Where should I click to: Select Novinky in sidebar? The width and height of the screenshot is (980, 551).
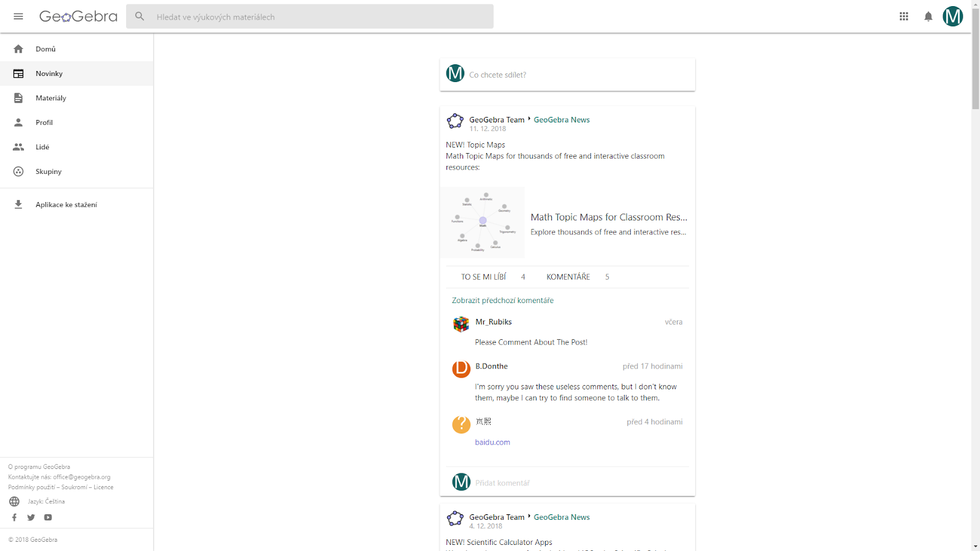pyautogui.click(x=77, y=73)
